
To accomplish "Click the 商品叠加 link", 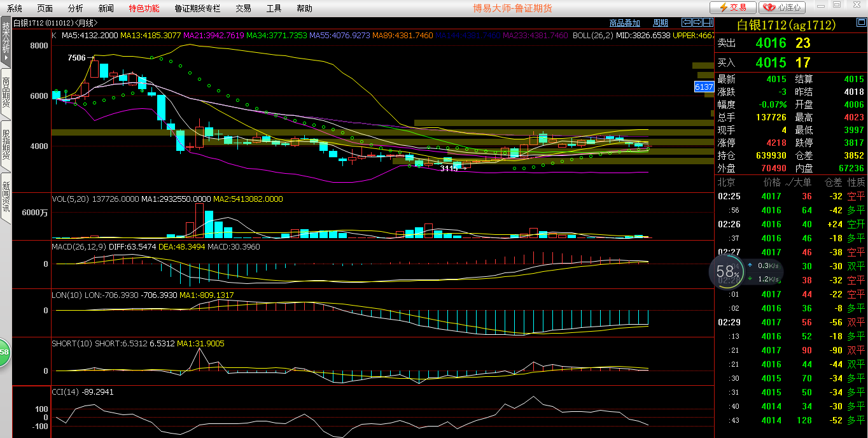I will tap(624, 23).
